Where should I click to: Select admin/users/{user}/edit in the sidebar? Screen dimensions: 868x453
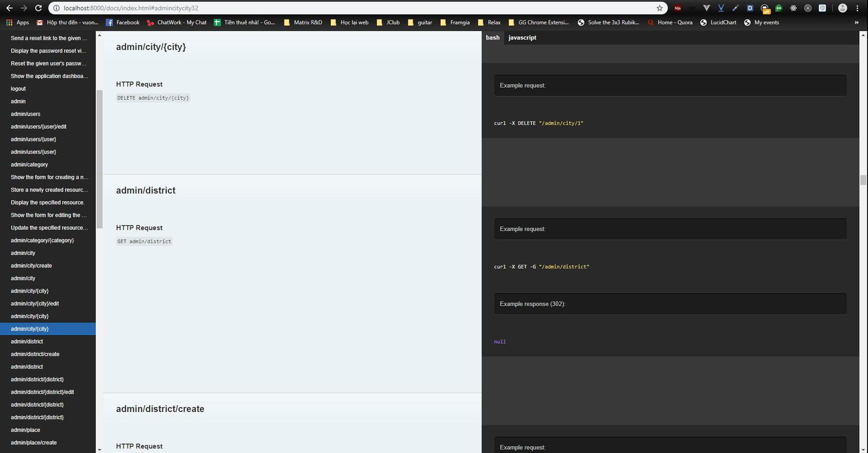pyautogui.click(x=48, y=127)
